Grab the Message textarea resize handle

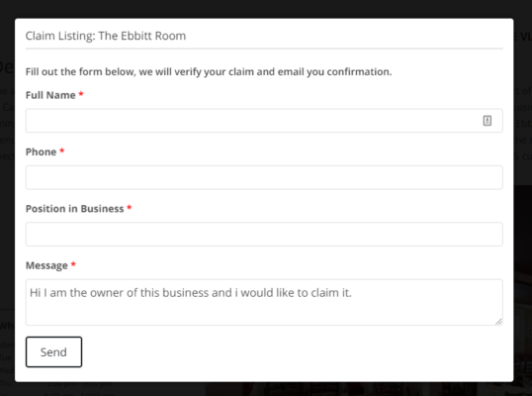click(498, 322)
